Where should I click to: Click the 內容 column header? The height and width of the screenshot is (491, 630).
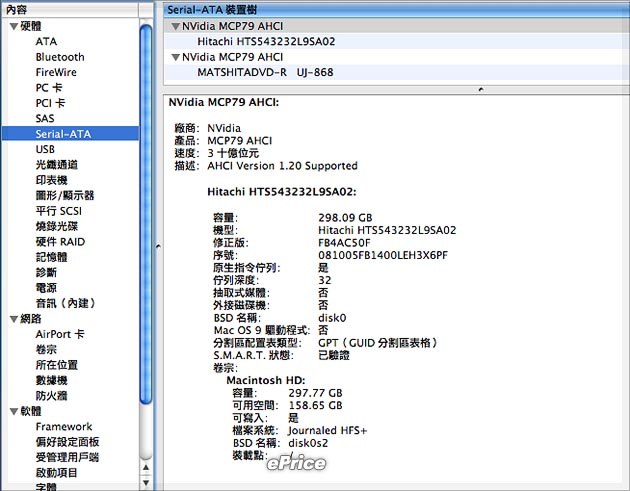click(x=70, y=10)
